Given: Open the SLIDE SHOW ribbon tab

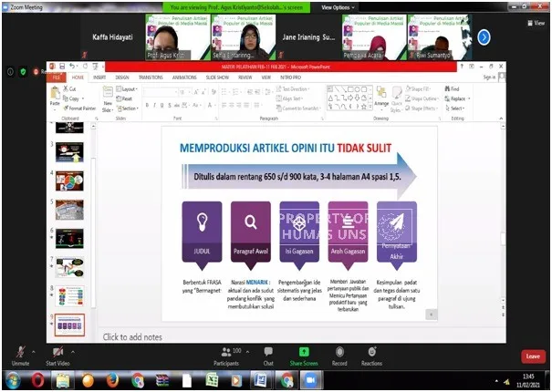Looking at the screenshot, I should [x=217, y=77].
